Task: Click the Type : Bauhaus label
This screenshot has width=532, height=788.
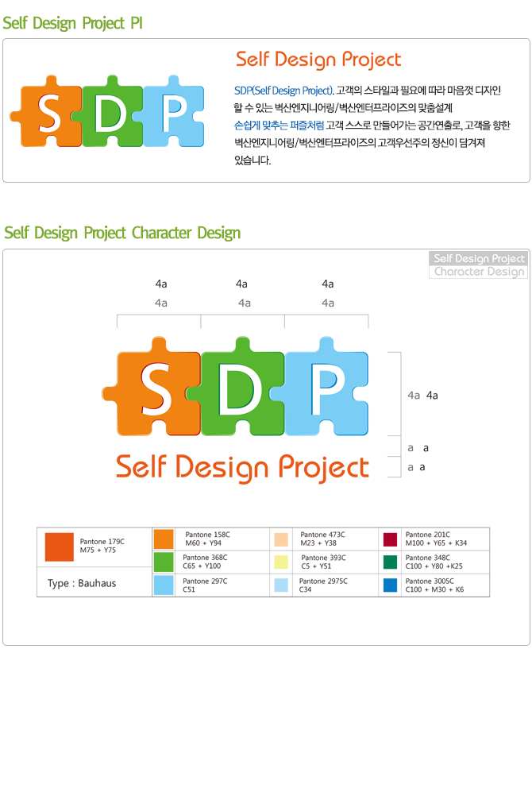Action: point(82,584)
